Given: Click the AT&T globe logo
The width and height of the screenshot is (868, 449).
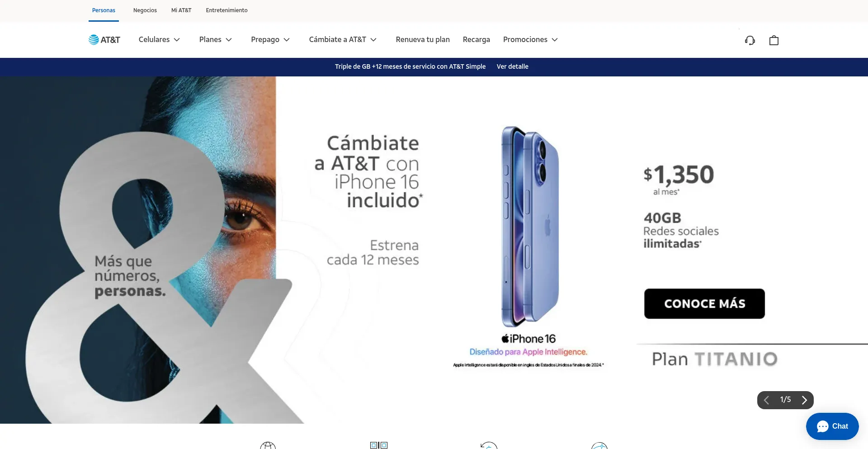Looking at the screenshot, I should pos(104,40).
